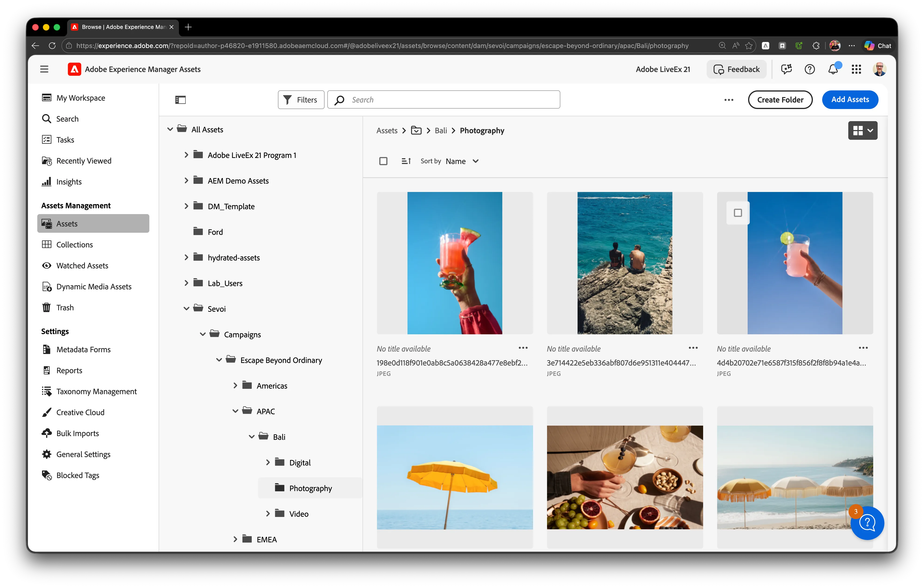Screen dimensions: 924x588
Task: Check the pink drink image checkbox
Action: click(x=738, y=213)
